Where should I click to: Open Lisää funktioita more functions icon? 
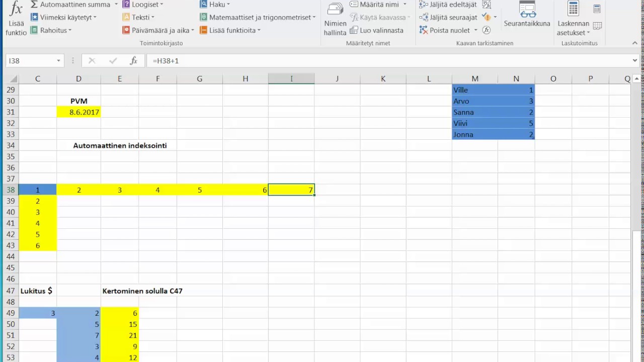click(203, 30)
